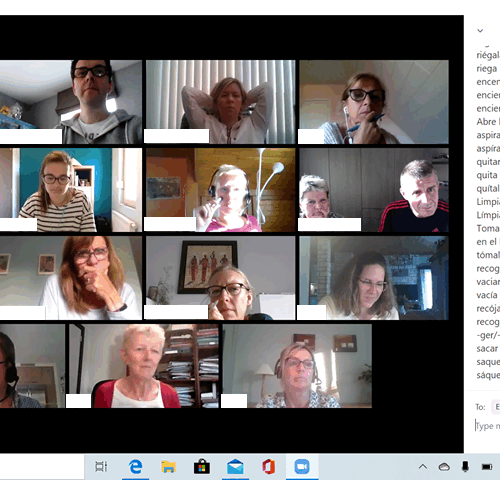This screenshot has height=480, width=500.
Task: Open File Explorer from the taskbar
Action: (168, 467)
